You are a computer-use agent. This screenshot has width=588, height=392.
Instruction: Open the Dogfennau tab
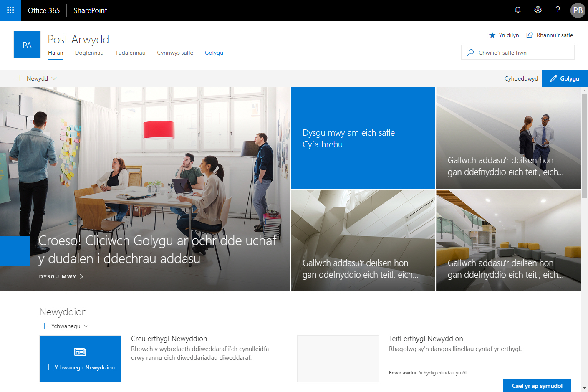(x=89, y=53)
